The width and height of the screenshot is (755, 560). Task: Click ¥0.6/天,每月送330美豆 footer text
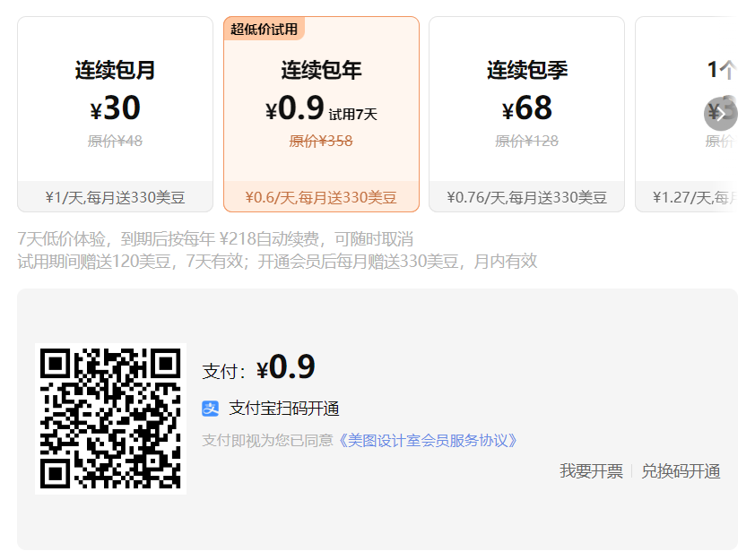coord(321,197)
